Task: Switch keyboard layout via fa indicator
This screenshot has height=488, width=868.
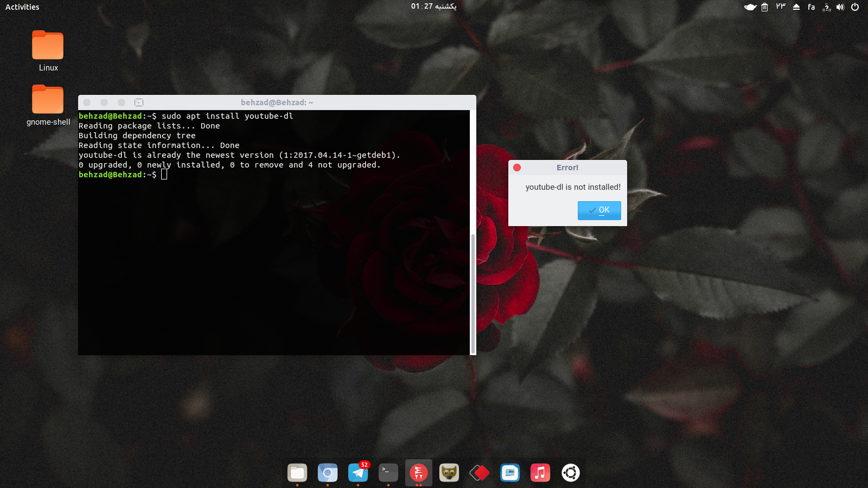Action: 811,7
